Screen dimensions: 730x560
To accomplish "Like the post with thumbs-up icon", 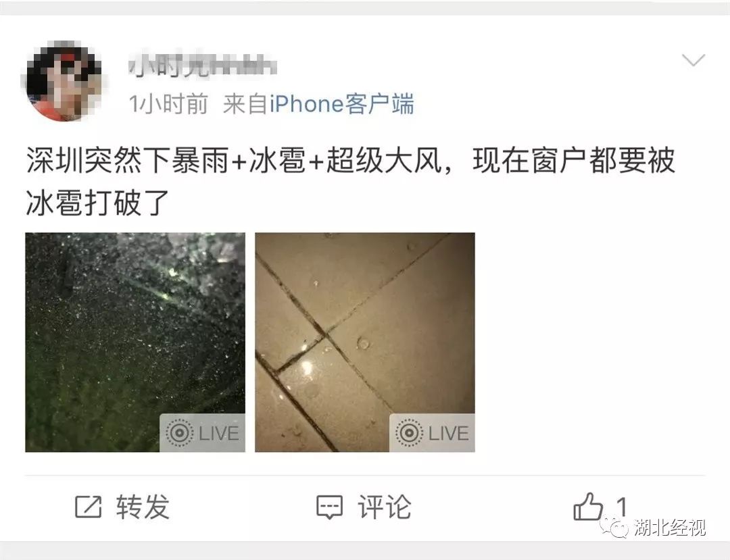I will click(588, 506).
